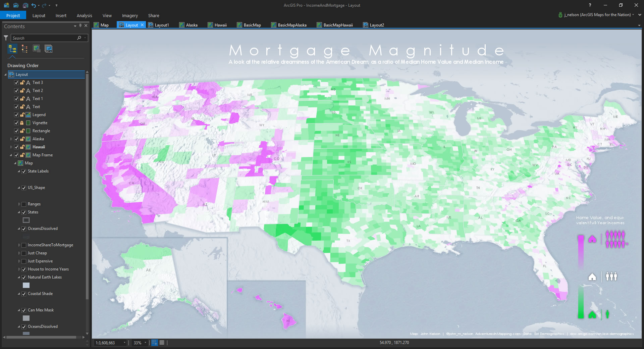Viewport: 644px width, 349px height.
Task: Click the Natural Earth Lakes symbol swatch
Action: click(26, 285)
